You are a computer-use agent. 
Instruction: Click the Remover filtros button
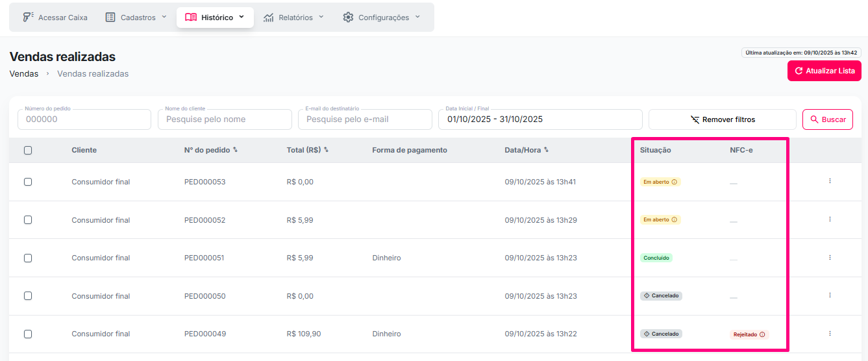[x=722, y=119]
